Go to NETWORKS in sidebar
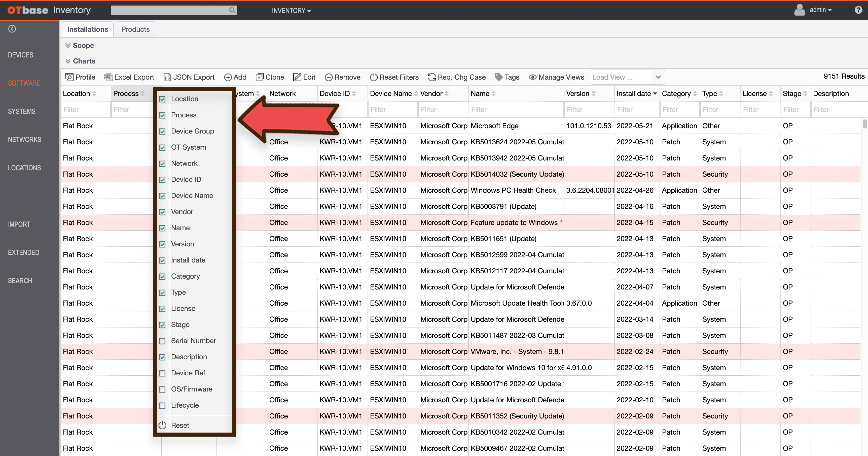The height and width of the screenshot is (456, 868). pyautogui.click(x=25, y=140)
